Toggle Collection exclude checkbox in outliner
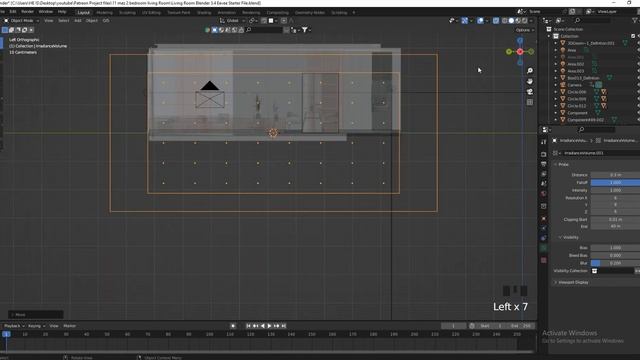640x360 pixels. coord(633,36)
